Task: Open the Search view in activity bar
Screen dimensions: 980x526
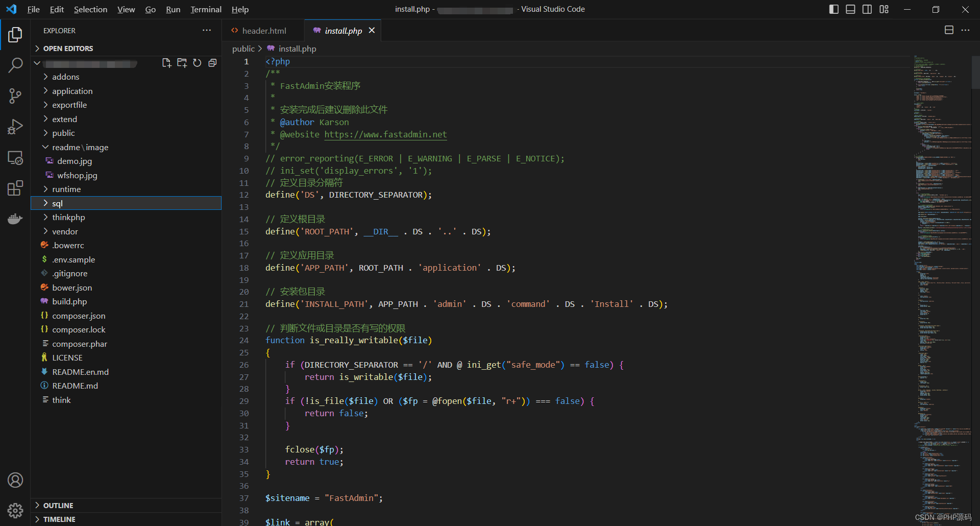Action: click(15, 65)
